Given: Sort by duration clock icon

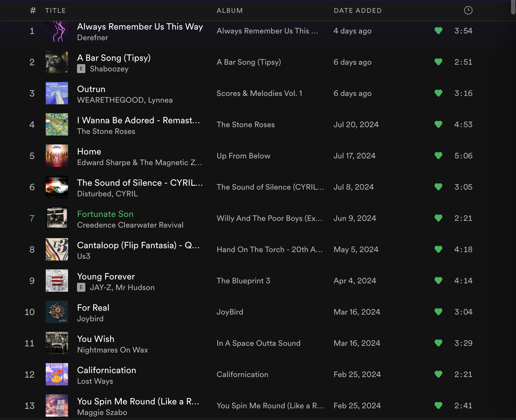Looking at the screenshot, I should click(468, 10).
